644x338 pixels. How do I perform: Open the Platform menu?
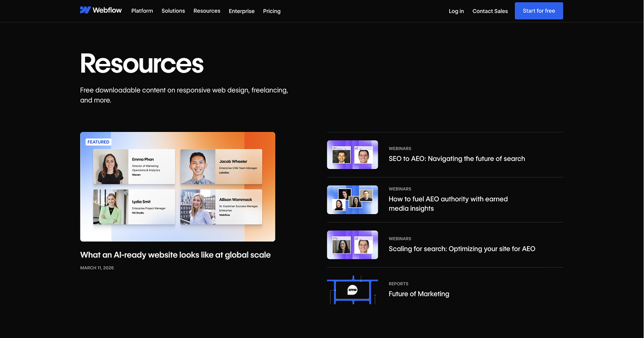[142, 11]
